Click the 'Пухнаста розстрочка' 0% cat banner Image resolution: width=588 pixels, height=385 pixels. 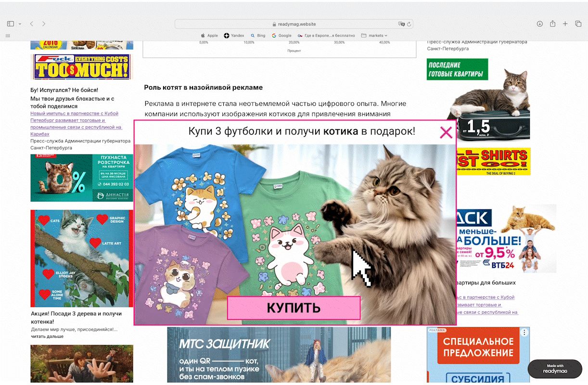(x=82, y=178)
